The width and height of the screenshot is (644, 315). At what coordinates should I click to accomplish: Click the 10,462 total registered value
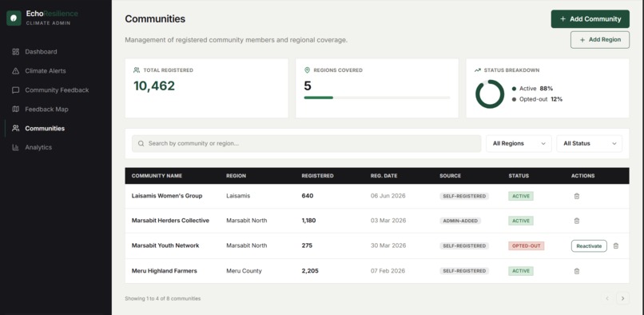pos(154,86)
